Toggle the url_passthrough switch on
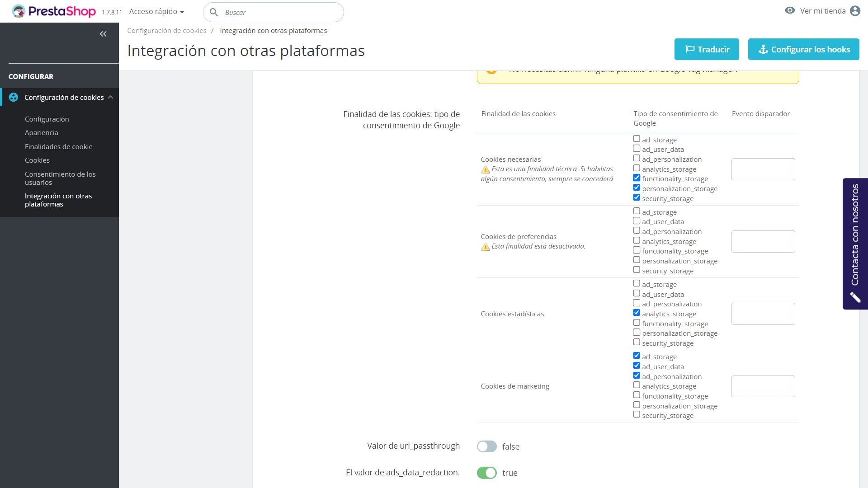The height and width of the screenshot is (488, 868). 486,446
